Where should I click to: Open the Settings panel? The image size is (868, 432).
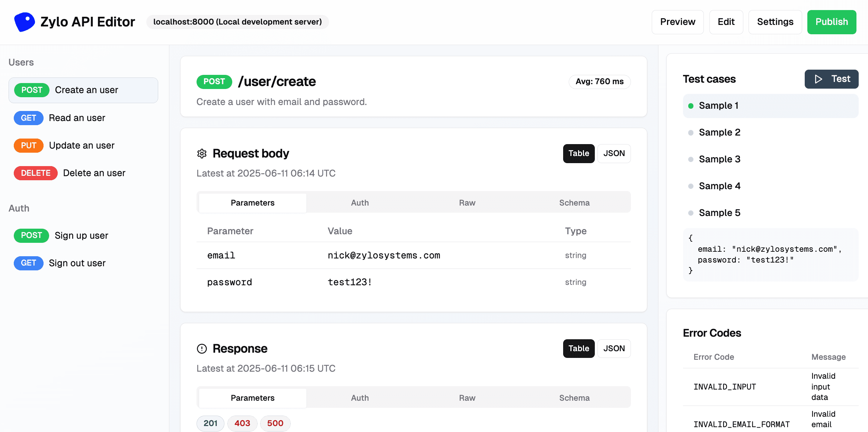(x=775, y=22)
